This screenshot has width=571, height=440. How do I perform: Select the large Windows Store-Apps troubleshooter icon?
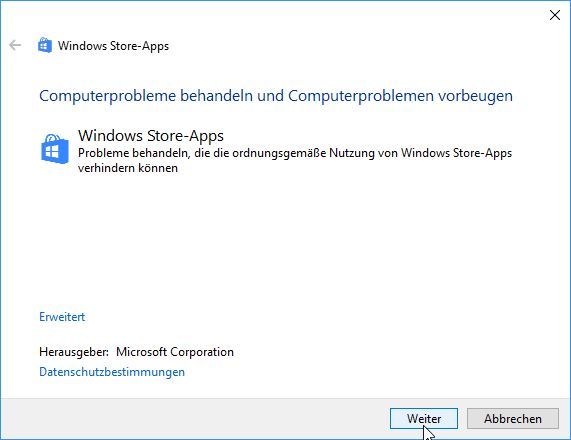pyautogui.click(x=55, y=149)
